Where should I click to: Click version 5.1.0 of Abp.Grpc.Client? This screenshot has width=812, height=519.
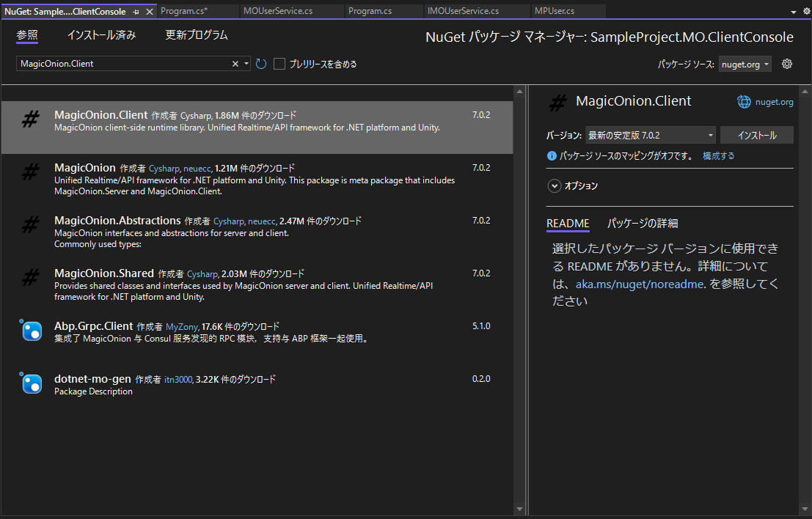[x=481, y=326]
